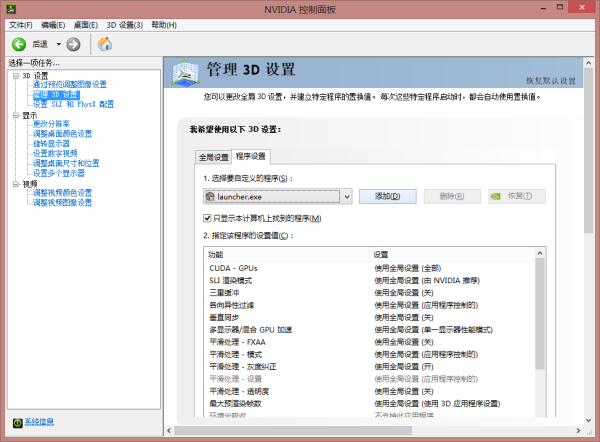Click the grey Forward arrow icon

(73, 44)
